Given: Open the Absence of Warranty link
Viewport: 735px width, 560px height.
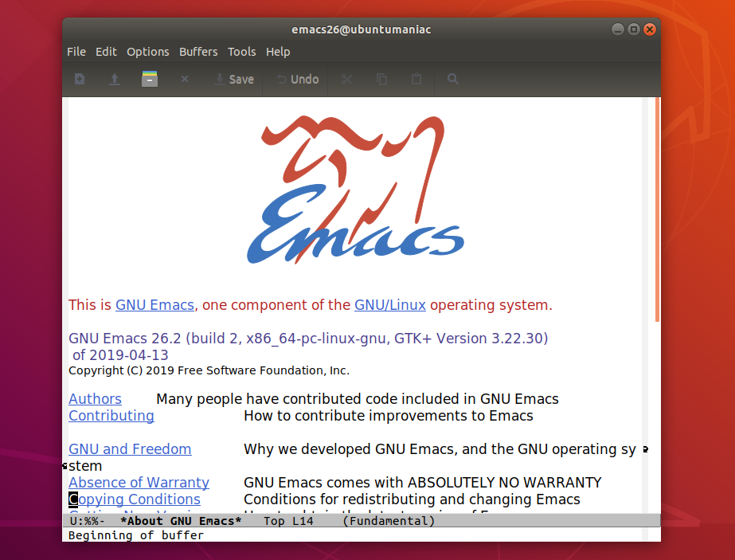Looking at the screenshot, I should click(x=139, y=482).
